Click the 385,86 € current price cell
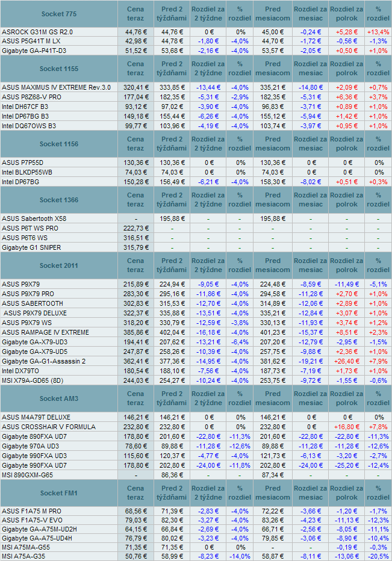392x561 pixels. pos(135,332)
